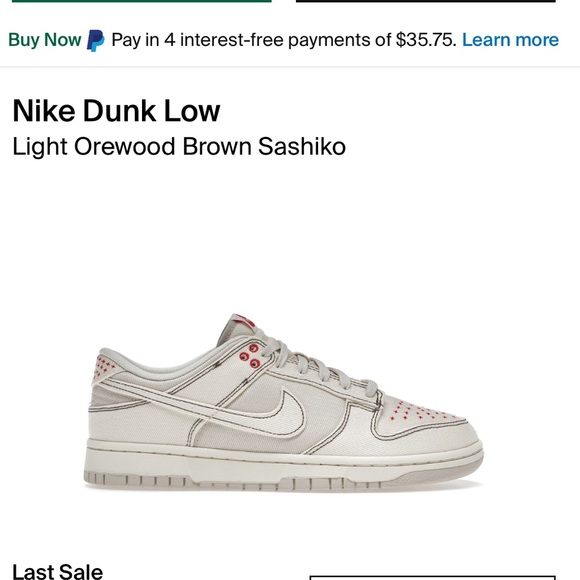This screenshot has width=580, height=580.
Task: Click the green Buy Now text
Action: [45, 40]
